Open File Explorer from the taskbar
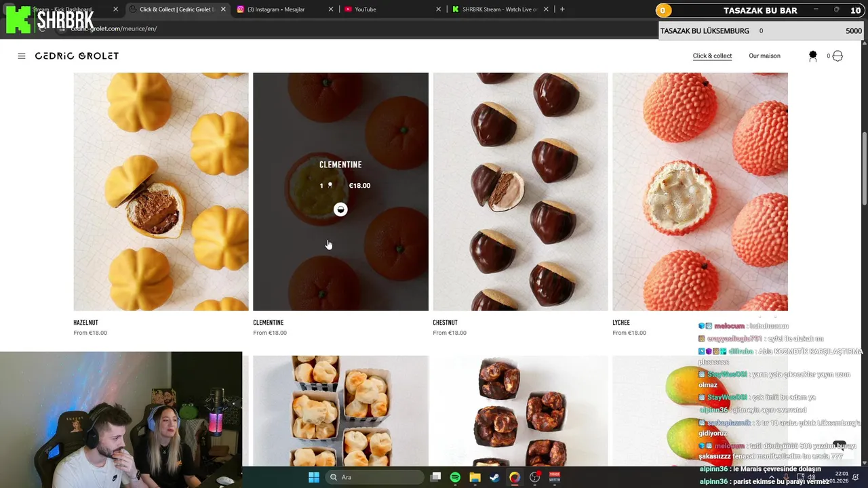The height and width of the screenshot is (488, 868). pyautogui.click(x=475, y=477)
